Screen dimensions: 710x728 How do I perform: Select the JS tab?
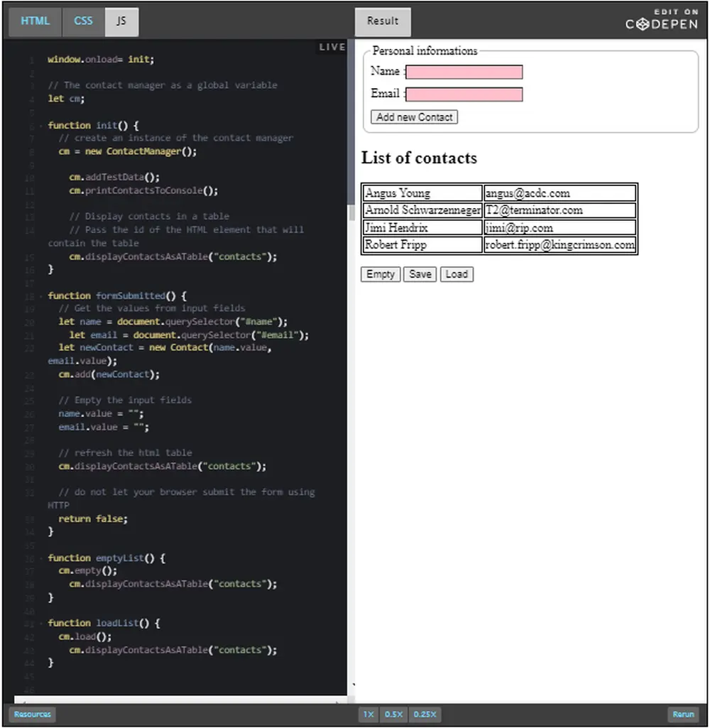coord(121,21)
